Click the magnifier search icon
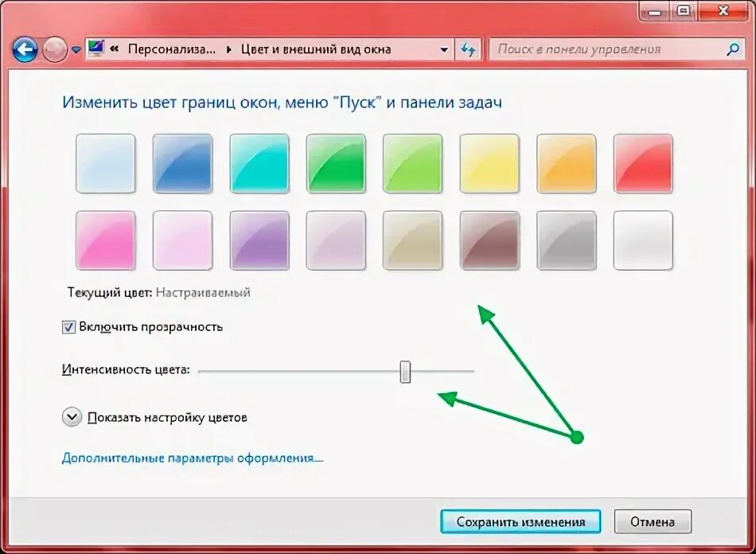 tap(734, 49)
